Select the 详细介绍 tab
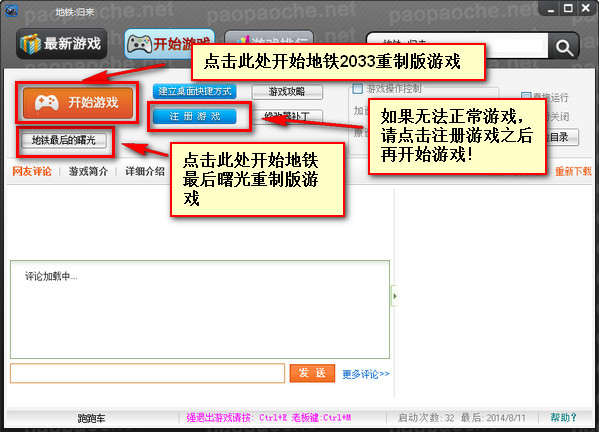 pos(145,172)
